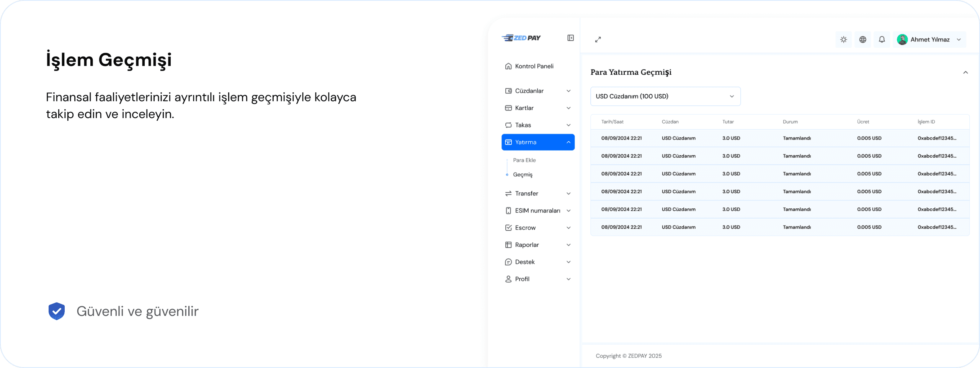
Task: Open the USD Cüzdanım wallet dropdown
Action: point(665,97)
